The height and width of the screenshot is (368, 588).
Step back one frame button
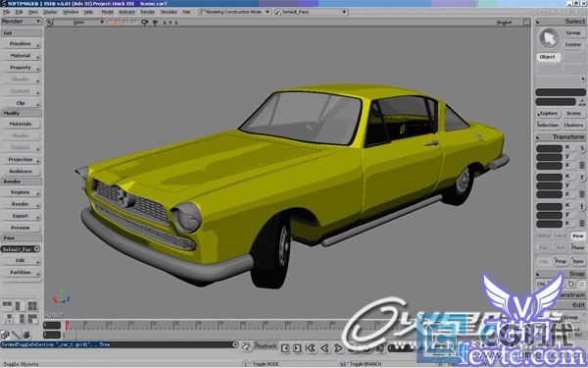click(285, 348)
